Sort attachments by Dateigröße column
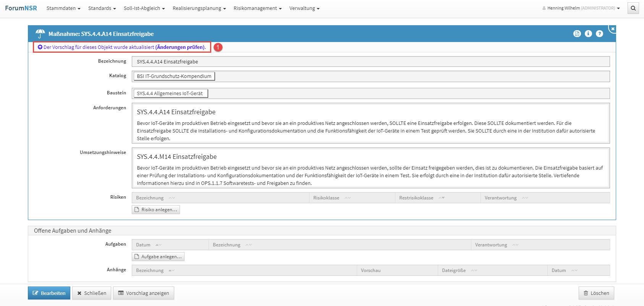Screen dimensions: 644x306 (474, 270)
